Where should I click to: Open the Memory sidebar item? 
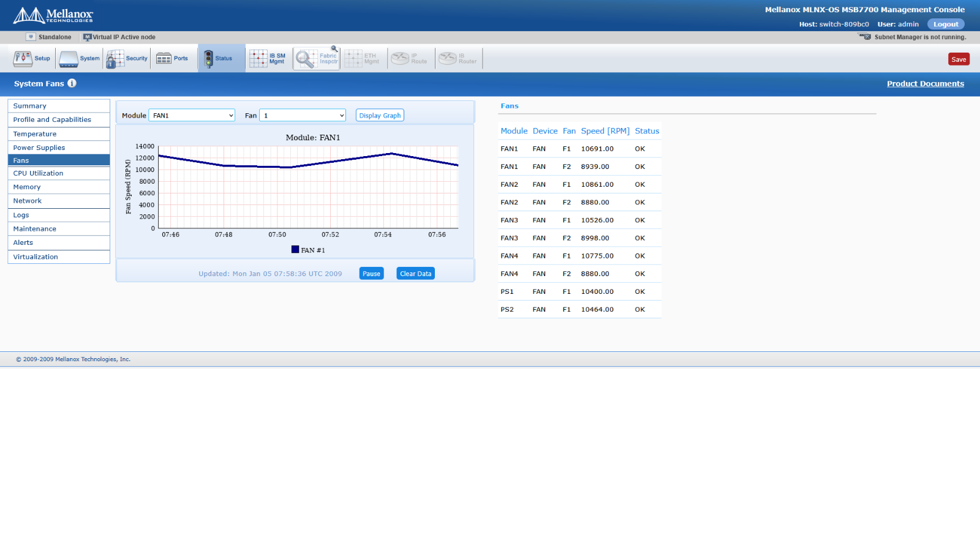pos(59,187)
